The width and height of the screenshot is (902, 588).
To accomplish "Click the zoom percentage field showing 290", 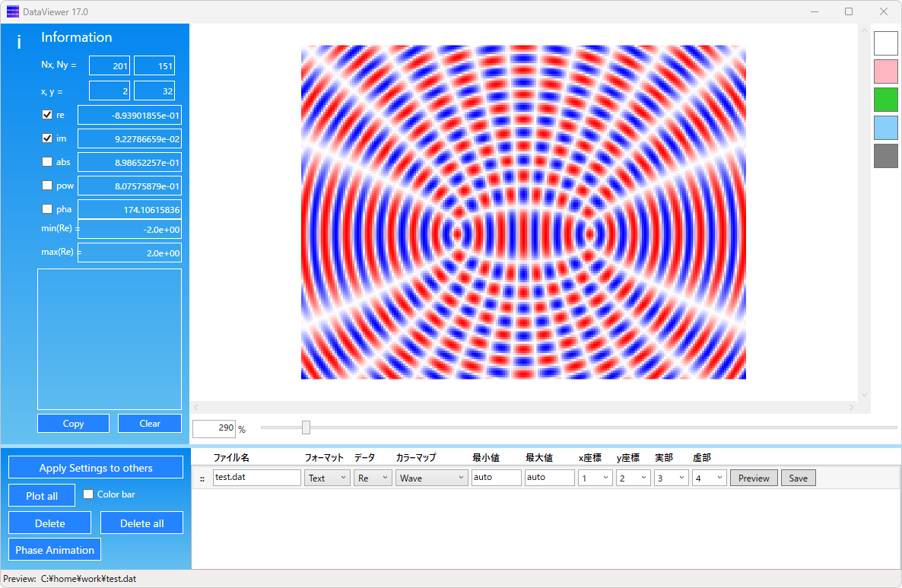I will point(214,428).
